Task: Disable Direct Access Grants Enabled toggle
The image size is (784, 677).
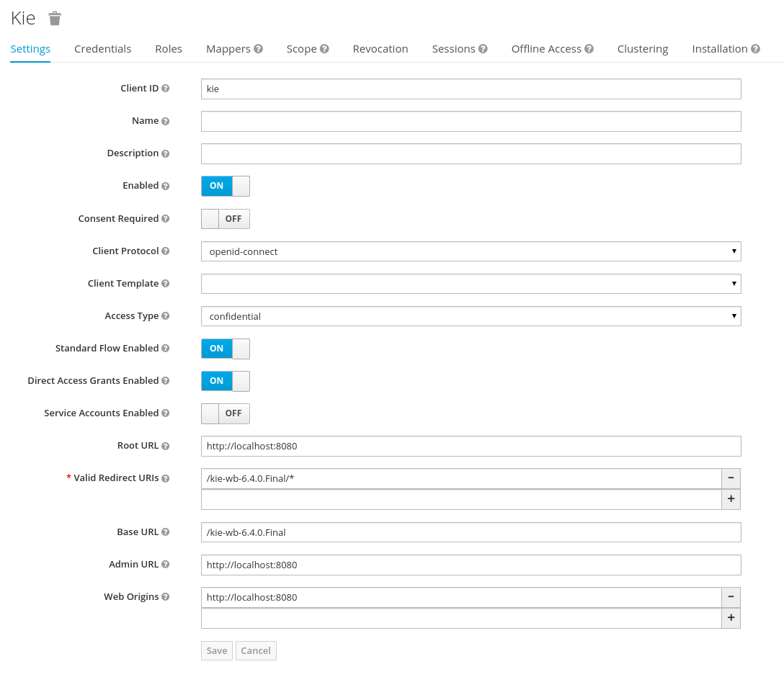Action: pos(225,381)
